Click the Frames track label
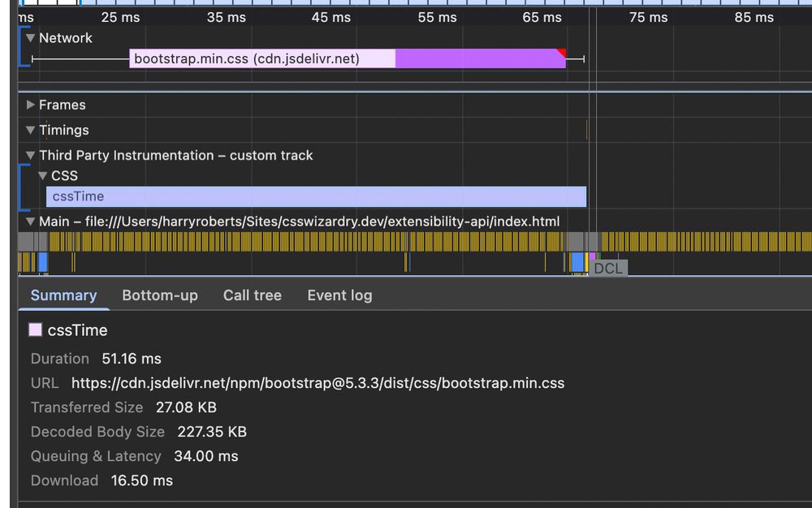 [x=63, y=105]
